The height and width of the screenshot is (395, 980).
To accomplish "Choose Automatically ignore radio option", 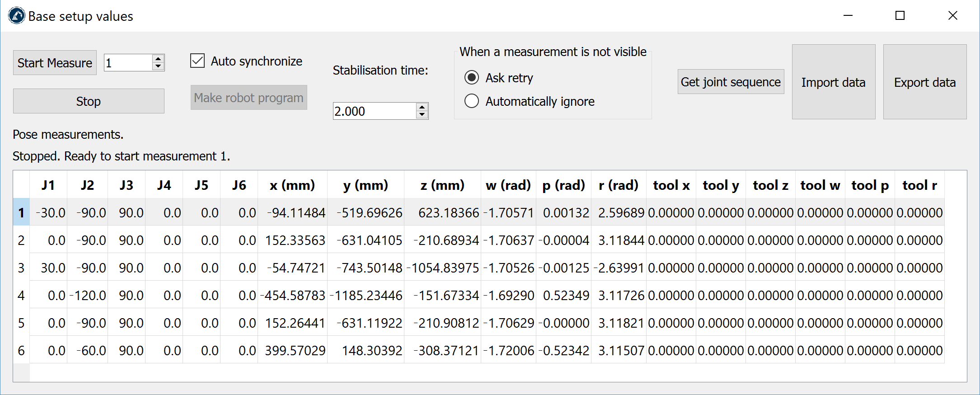I will [472, 101].
